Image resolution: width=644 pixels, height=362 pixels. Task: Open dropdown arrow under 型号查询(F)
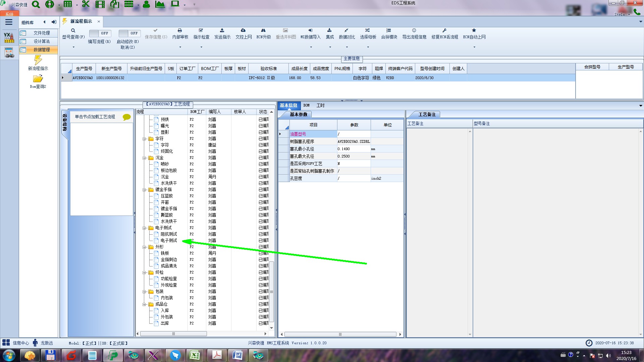pyautogui.click(x=73, y=47)
